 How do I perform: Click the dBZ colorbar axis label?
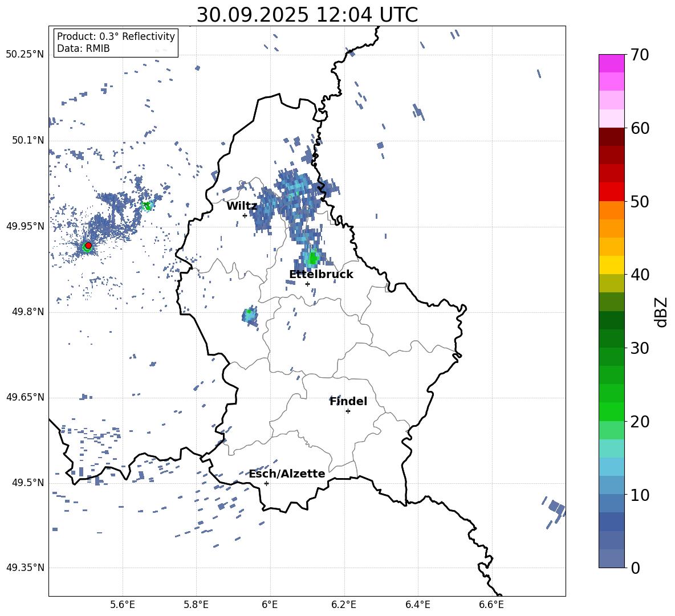(662, 312)
